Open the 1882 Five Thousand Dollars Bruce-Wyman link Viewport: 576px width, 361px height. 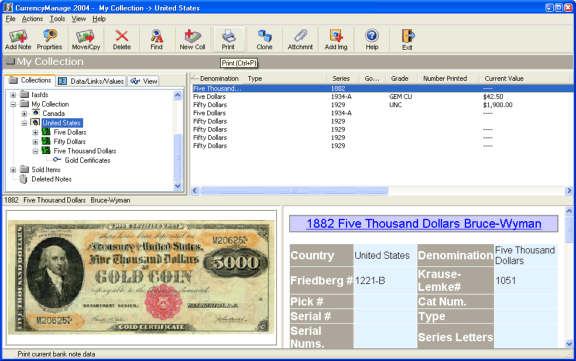click(x=424, y=224)
